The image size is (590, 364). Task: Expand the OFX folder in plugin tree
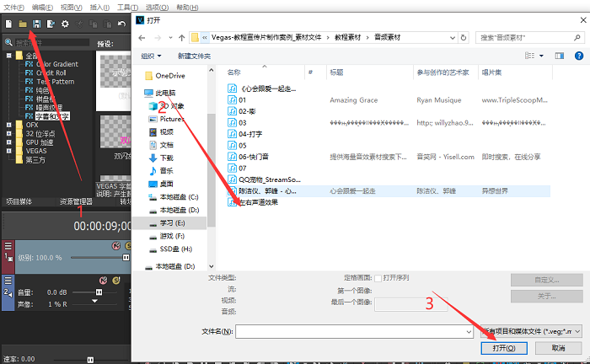8,125
